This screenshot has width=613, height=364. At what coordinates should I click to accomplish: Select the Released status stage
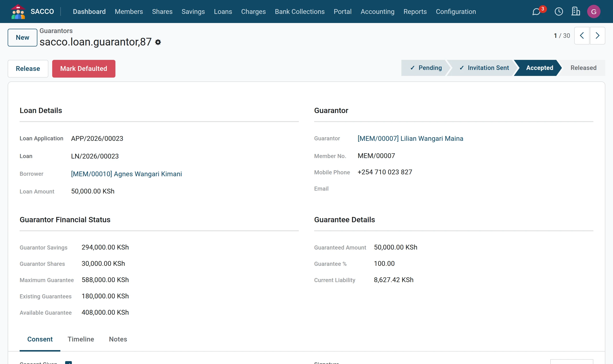583,68
